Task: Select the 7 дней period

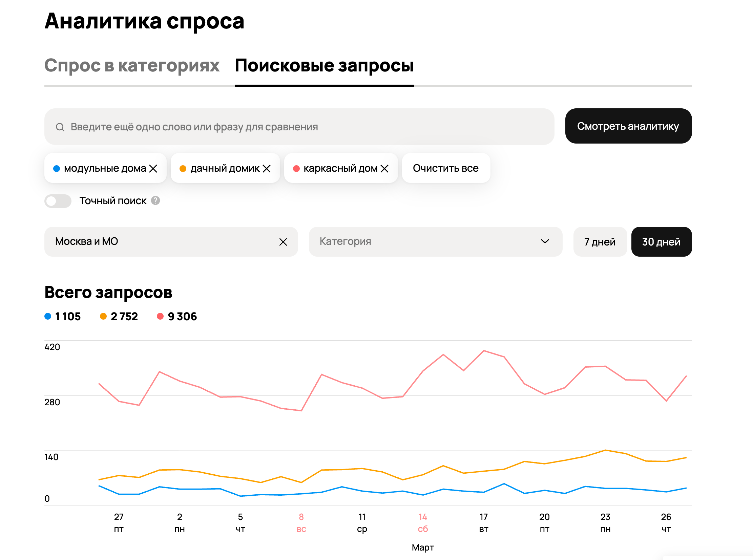Action: pos(599,242)
